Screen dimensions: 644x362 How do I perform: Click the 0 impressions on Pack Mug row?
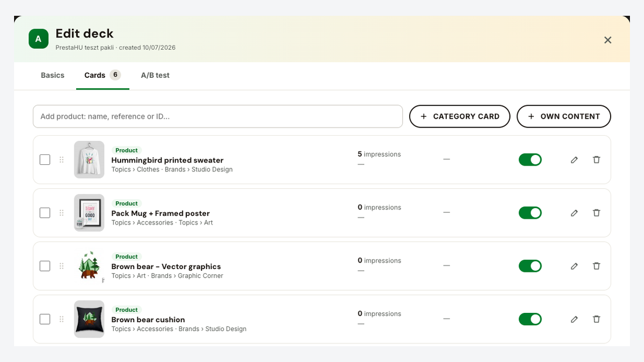click(x=379, y=207)
